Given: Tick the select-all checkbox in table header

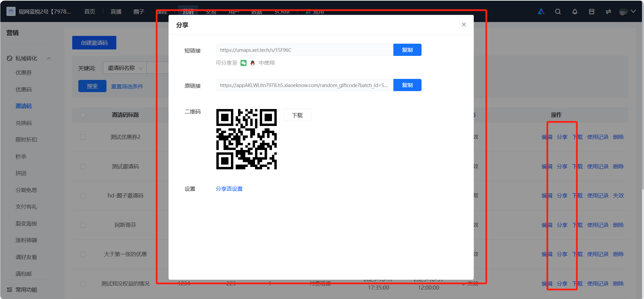Looking at the screenshot, I should click(83, 115).
